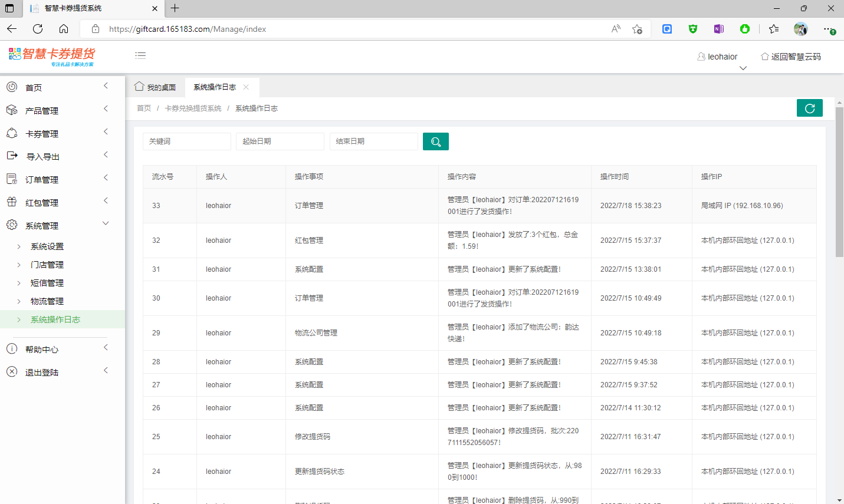This screenshot has height=504, width=844.
Task: Collapse the 系统管理 menu section
Action: point(106,223)
